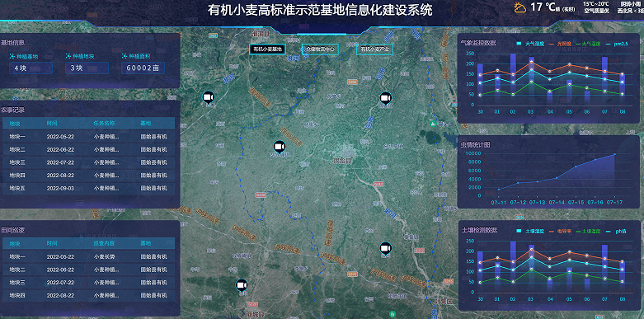
Task: Toggle 土壤湿度 legend in 土壤检测数据 chart
Action: (x=530, y=232)
